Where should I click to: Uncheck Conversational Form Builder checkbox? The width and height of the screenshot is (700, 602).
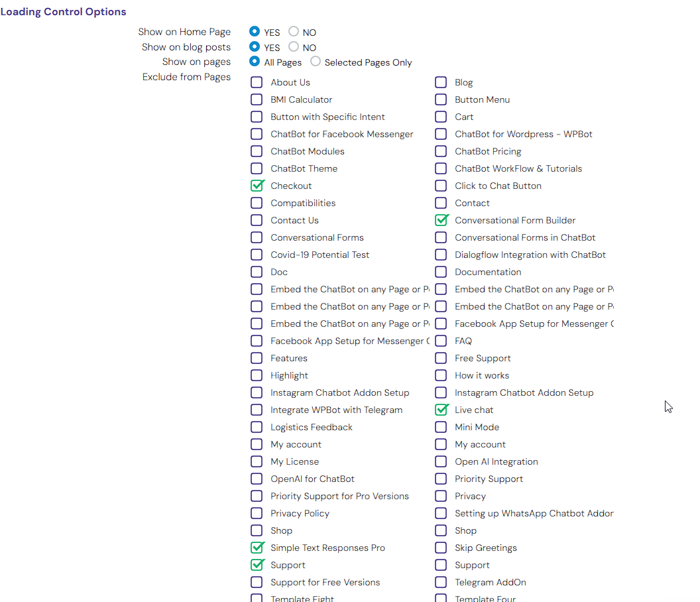(441, 220)
